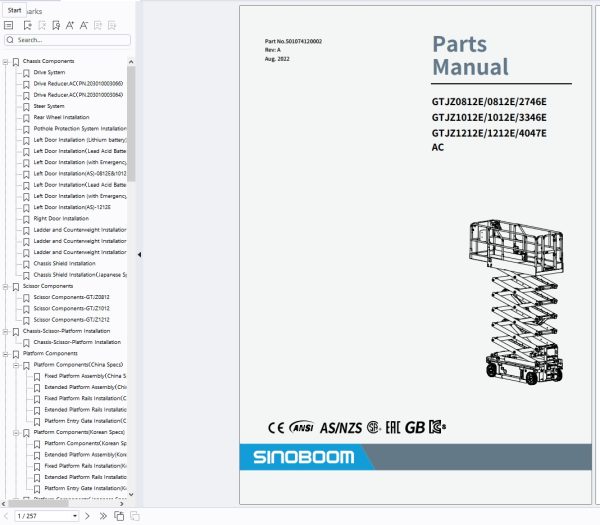Open Drive Reducer AC (PN.203010003066) bookmark
600x525 pixels.
point(78,83)
